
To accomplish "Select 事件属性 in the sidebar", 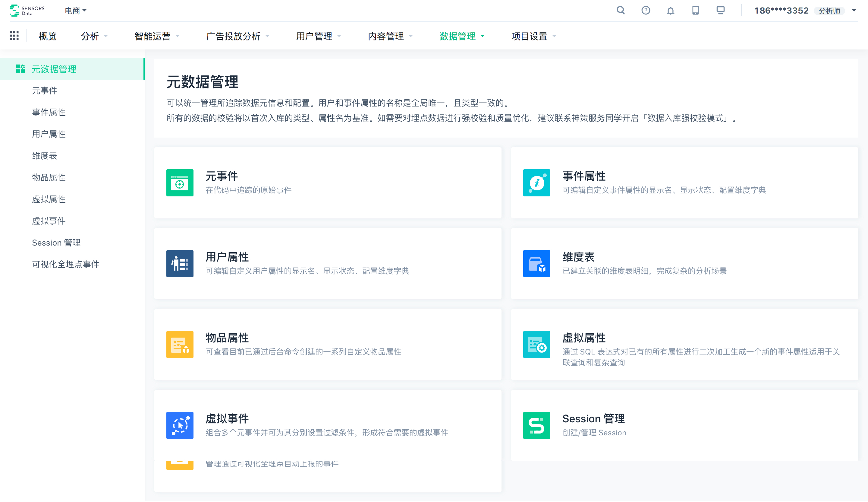I will click(x=49, y=113).
